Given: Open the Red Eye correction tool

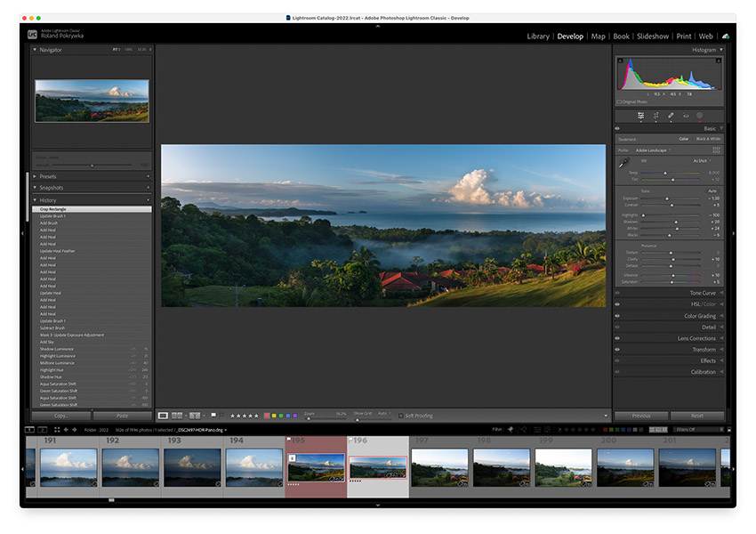Looking at the screenshot, I should coord(686,116).
